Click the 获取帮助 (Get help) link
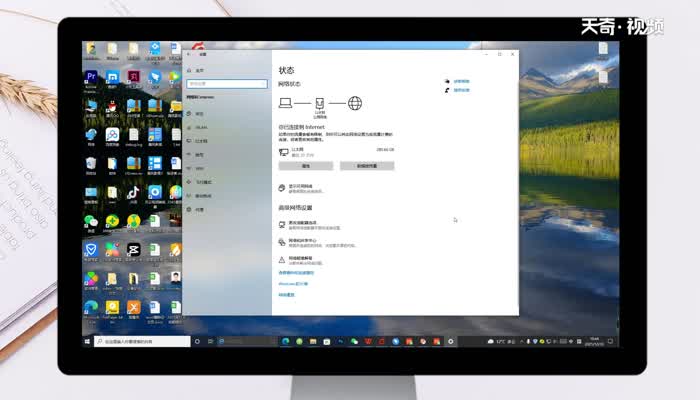 [462, 81]
